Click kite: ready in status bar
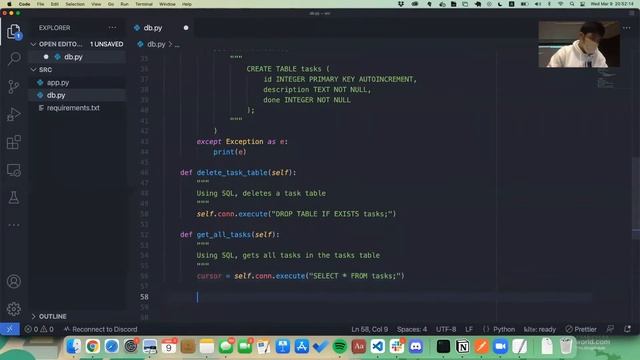Image resolution: width=640 pixels, height=360 pixels. tap(540, 329)
